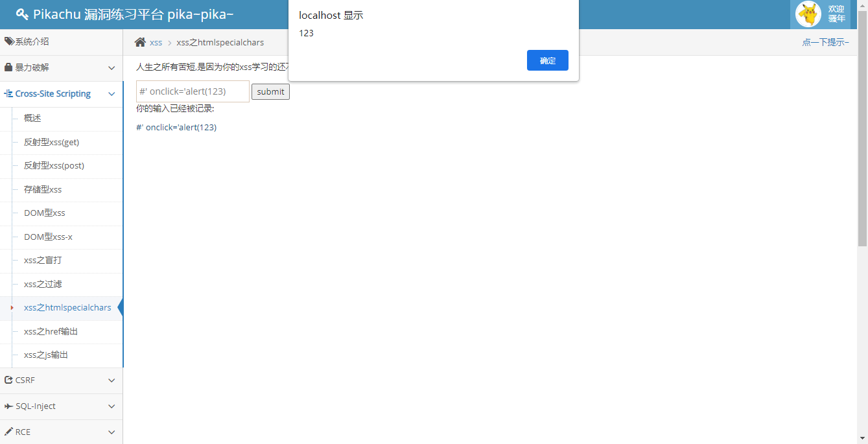Open DOM型xss-x page

[48, 237]
